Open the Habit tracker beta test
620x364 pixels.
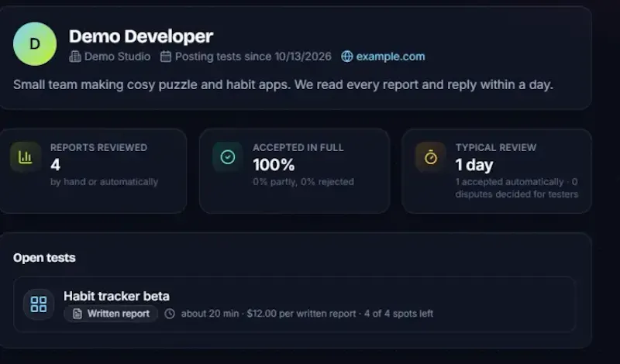pyautogui.click(x=294, y=304)
